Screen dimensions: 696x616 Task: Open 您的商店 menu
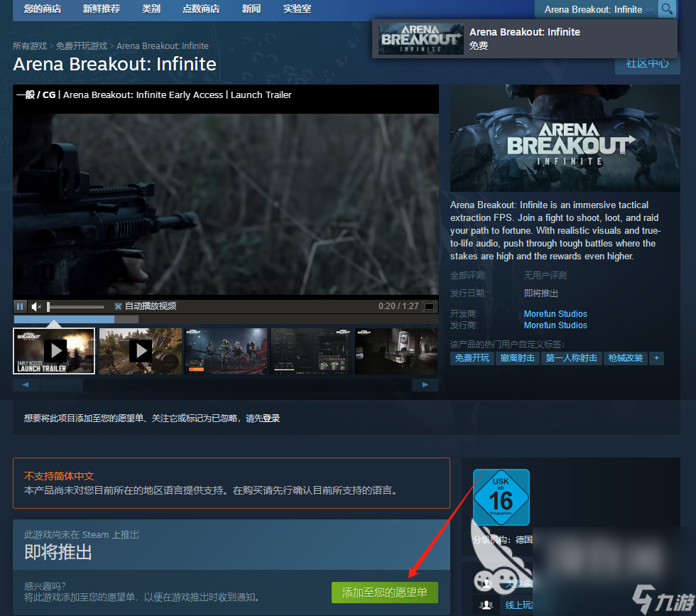pyautogui.click(x=43, y=9)
